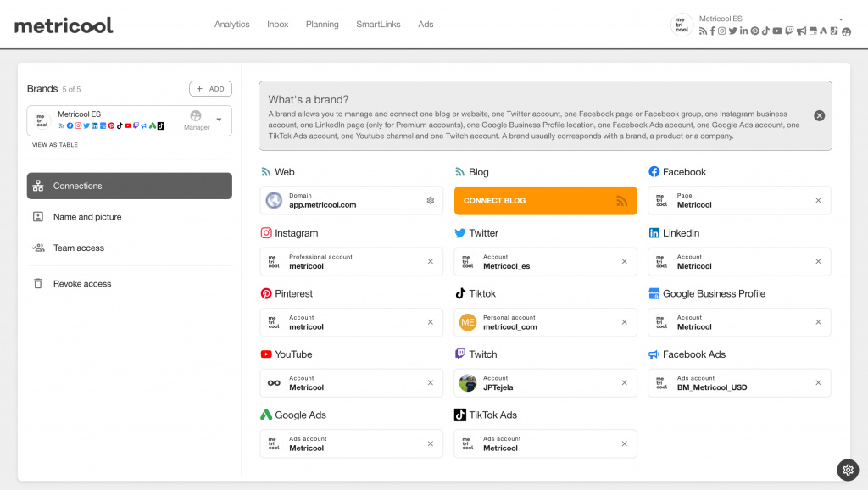Click the Connect Blog button
The height and width of the screenshot is (490, 868).
[545, 200]
